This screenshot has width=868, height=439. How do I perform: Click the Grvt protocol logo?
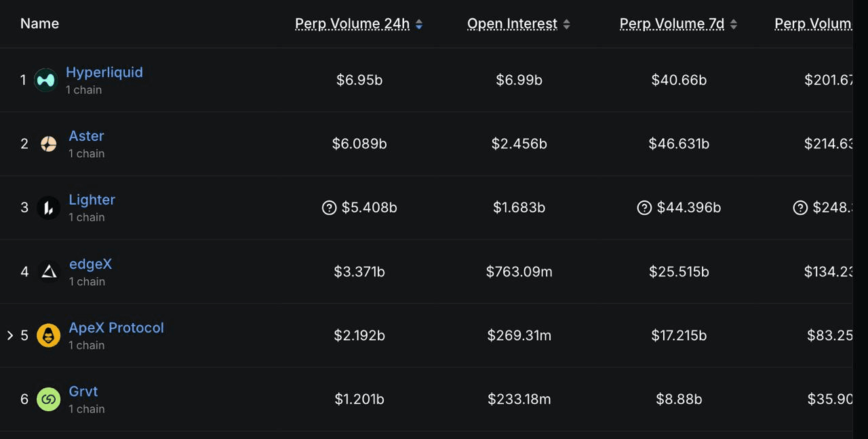[x=48, y=399]
